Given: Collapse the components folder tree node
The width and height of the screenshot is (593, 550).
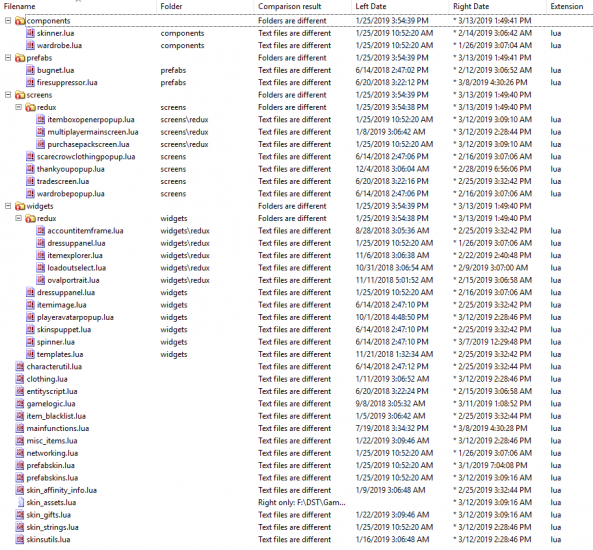Looking at the screenshot, I should pos(8,21).
